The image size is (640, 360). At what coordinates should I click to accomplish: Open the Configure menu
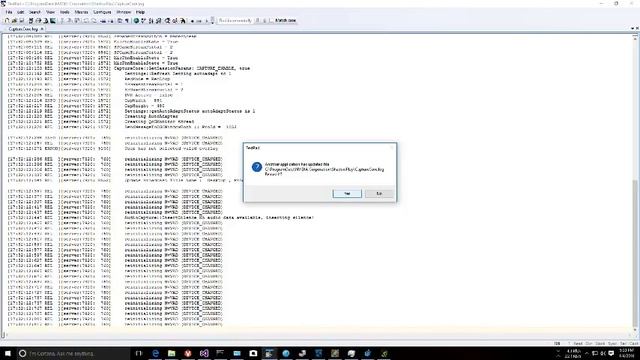(x=102, y=12)
